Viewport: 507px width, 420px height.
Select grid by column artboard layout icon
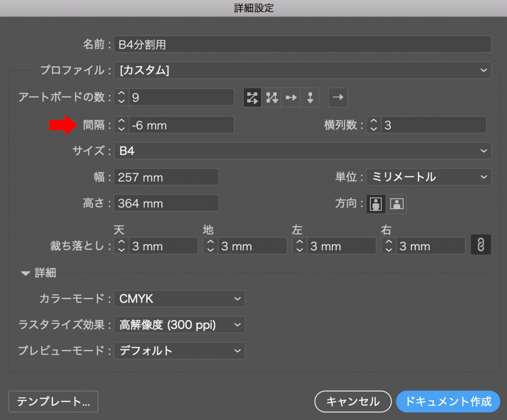pyautogui.click(x=272, y=97)
